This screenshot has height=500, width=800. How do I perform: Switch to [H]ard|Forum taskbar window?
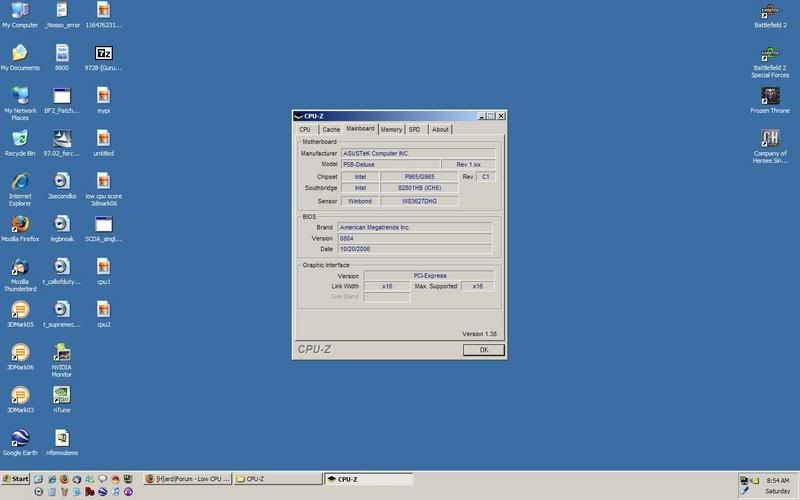click(x=187, y=479)
